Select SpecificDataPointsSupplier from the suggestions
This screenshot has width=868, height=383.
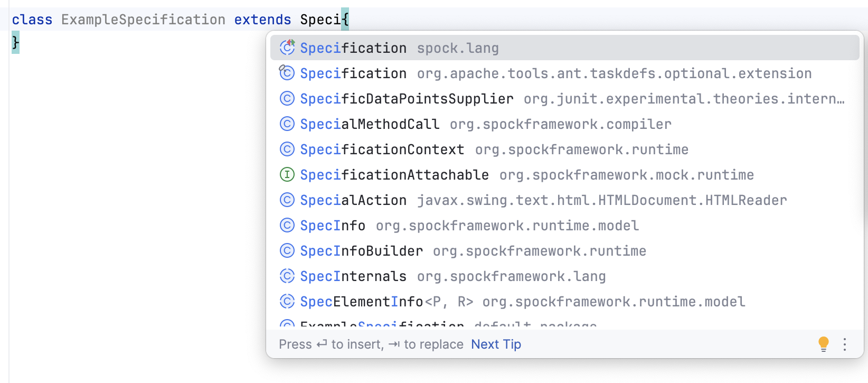pyautogui.click(x=407, y=98)
